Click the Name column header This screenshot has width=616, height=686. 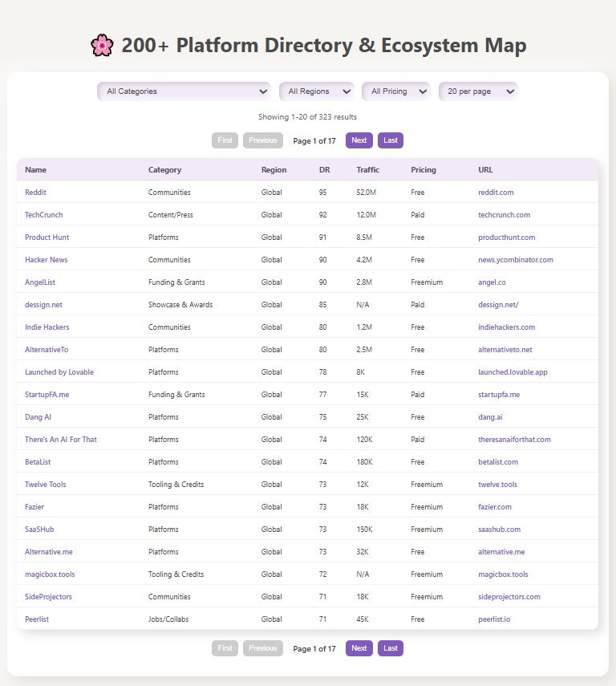[35, 170]
